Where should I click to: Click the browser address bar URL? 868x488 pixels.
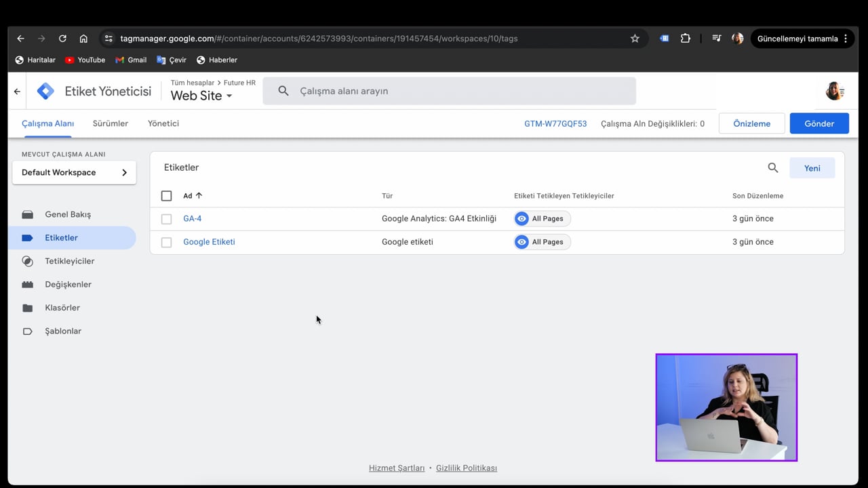coord(319,39)
